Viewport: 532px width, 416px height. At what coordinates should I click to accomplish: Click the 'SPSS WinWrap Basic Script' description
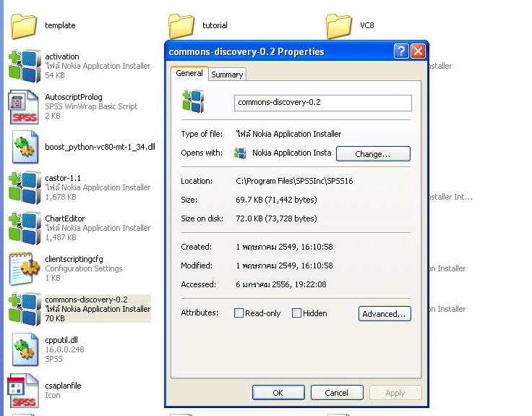click(91, 106)
